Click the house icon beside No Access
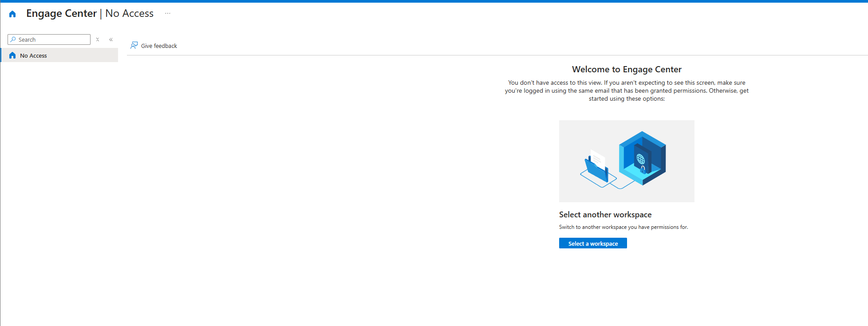The image size is (868, 326). (12, 55)
